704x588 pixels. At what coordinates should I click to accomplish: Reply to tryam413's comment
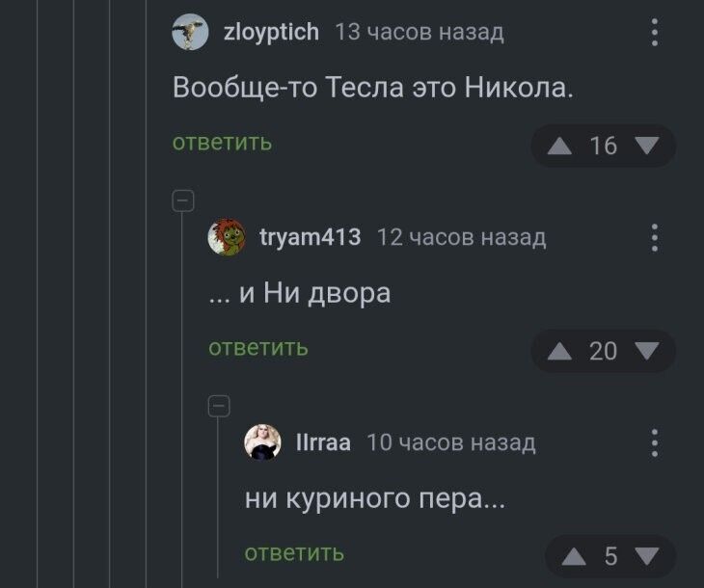coord(258,347)
